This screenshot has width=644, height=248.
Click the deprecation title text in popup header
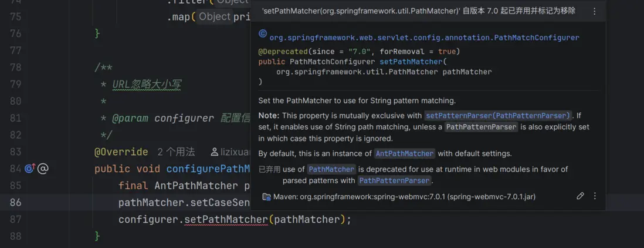pos(419,11)
